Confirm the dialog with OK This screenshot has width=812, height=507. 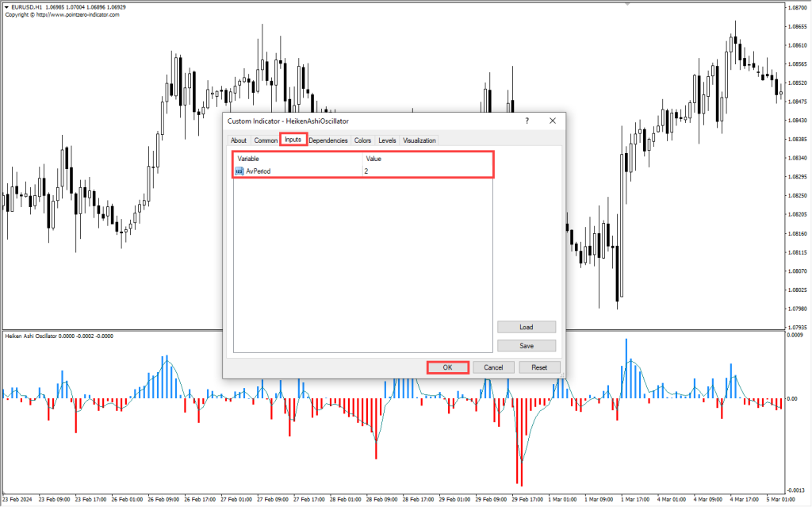[448, 367]
